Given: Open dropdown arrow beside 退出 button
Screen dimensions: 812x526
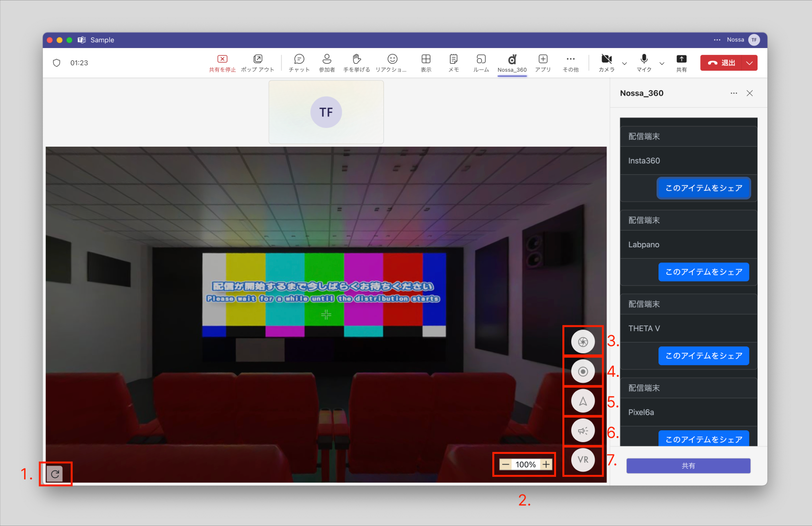Looking at the screenshot, I should tap(749, 63).
